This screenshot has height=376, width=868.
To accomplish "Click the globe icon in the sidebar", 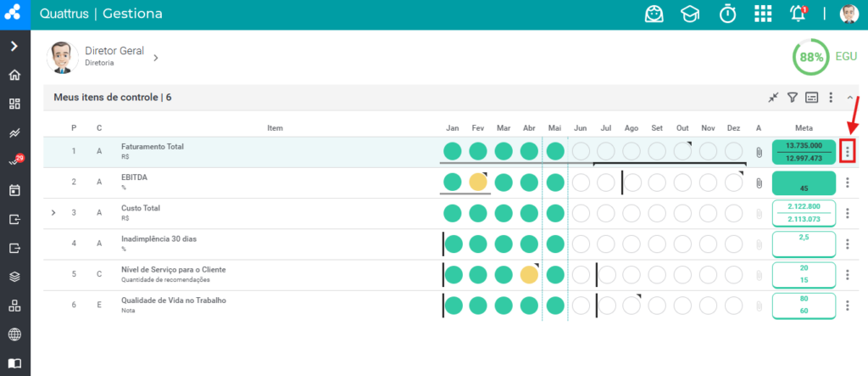I will pos(15,334).
